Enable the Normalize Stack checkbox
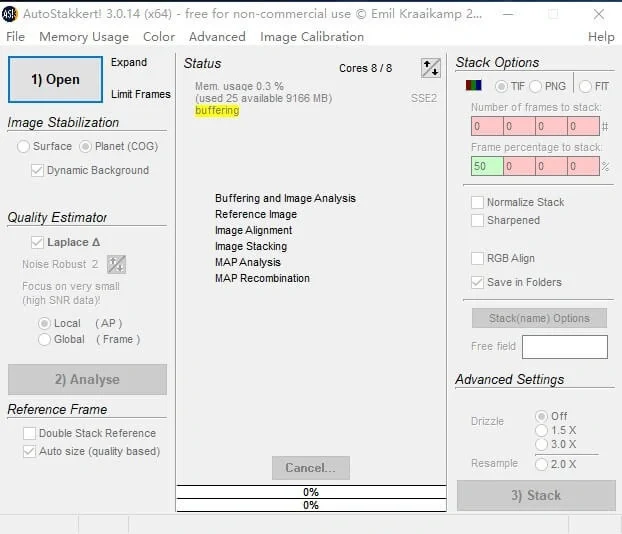Image resolution: width=622 pixels, height=534 pixels. pos(478,202)
